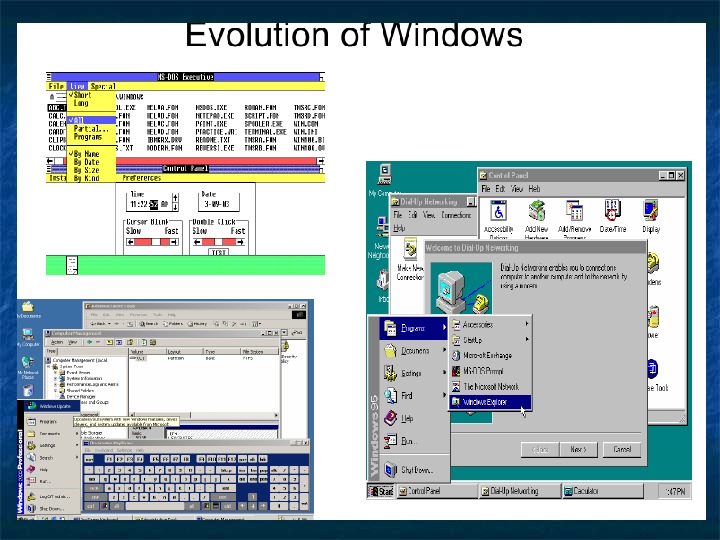Select NOTEPAD.EXE in the file list
The image size is (720, 540).
[x=214, y=116]
